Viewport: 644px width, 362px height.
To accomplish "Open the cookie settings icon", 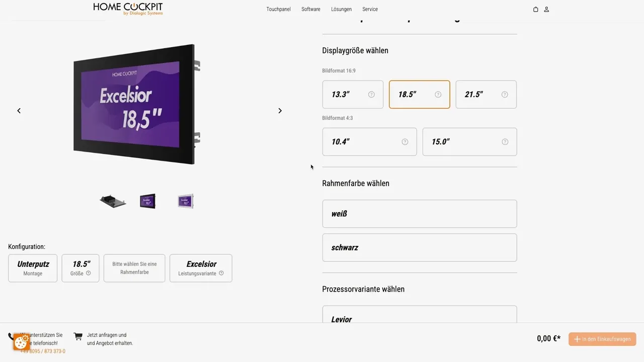I will 21,342.
